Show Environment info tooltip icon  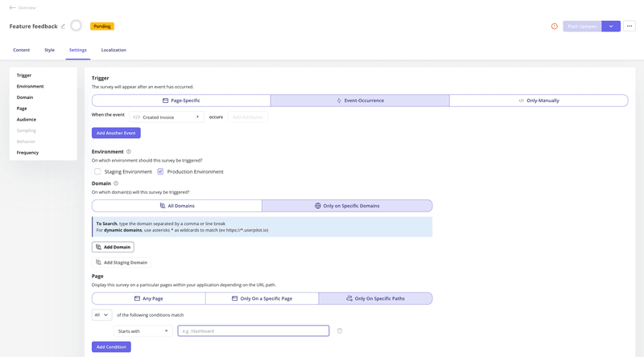[x=129, y=152]
